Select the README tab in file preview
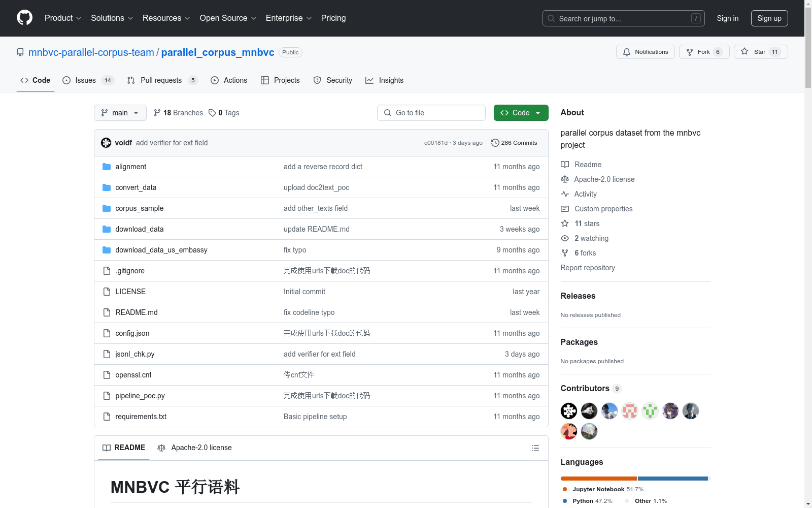 [x=124, y=448]
